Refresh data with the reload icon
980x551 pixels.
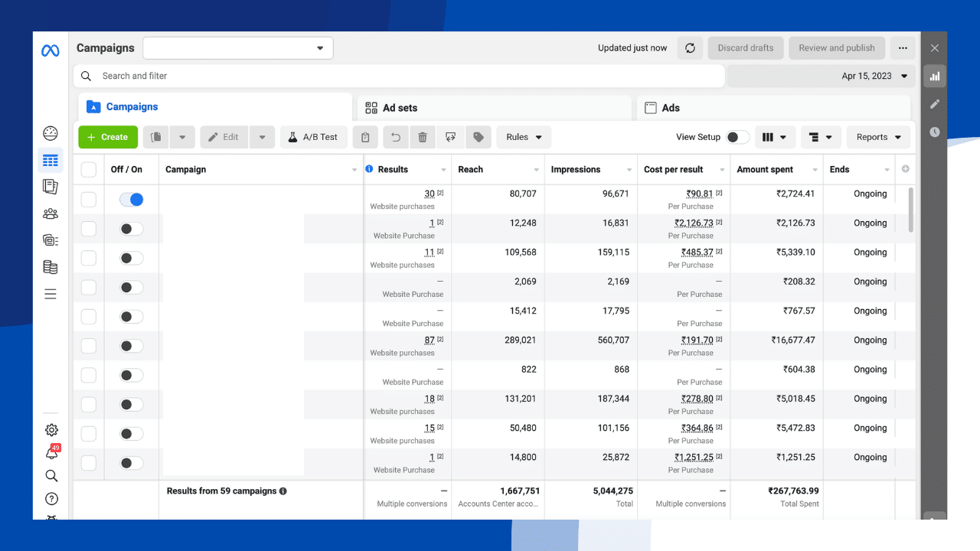coord(690,48)
